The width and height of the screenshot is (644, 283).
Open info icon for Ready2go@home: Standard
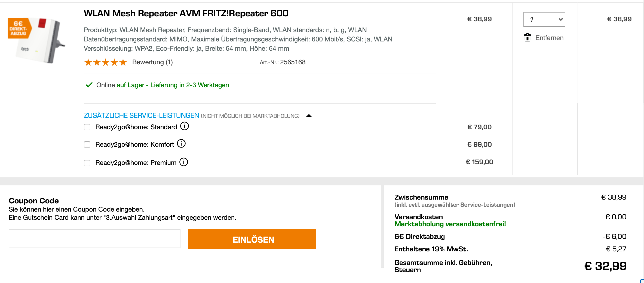pyautogui.click(x=185, y=126)
